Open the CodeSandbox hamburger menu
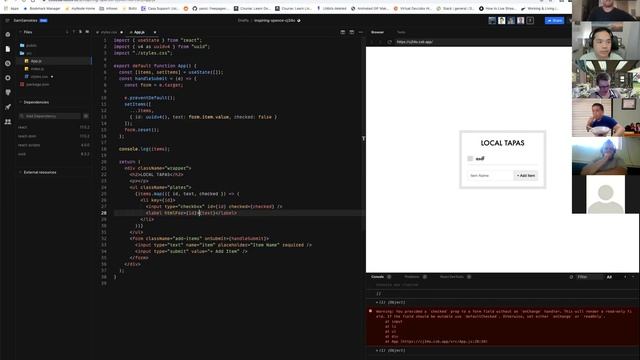 [7, 20]
